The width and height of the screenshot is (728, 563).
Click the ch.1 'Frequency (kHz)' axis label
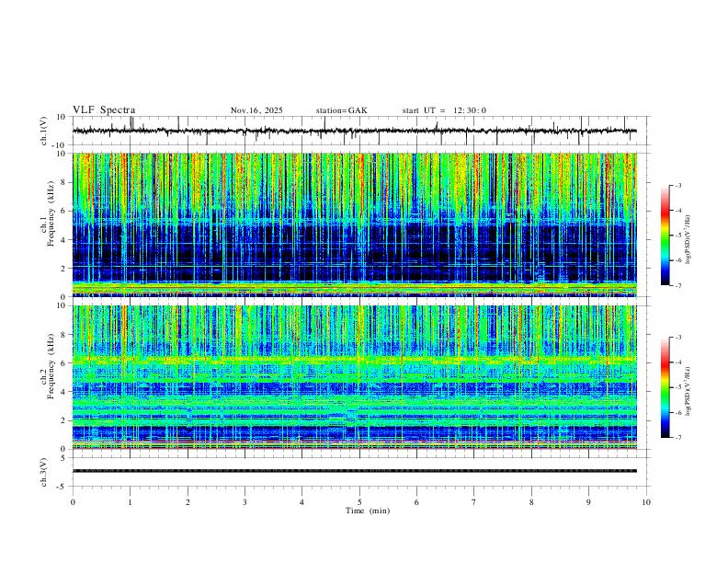pyautogui.click(x=51, y=213)
